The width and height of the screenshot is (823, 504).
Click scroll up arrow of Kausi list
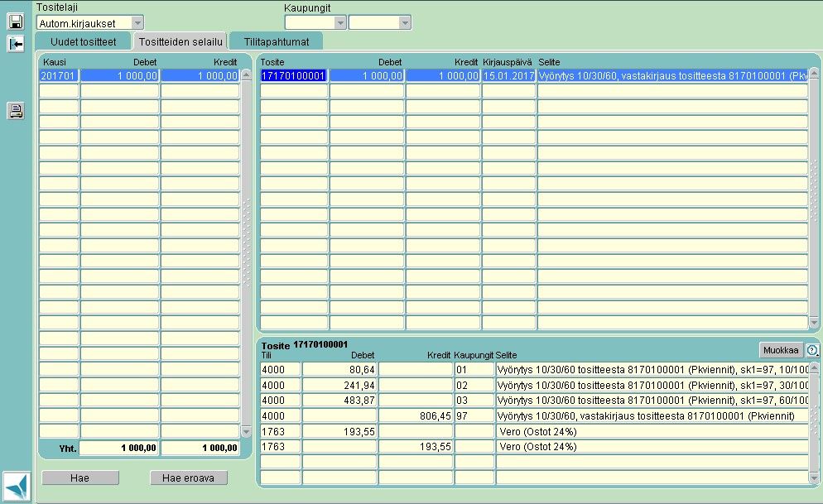246,75
